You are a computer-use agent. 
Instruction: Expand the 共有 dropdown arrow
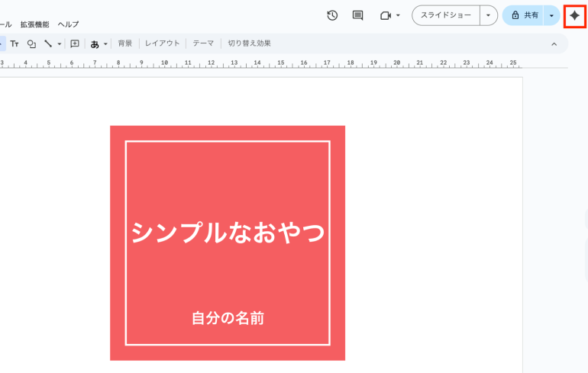click(x=551, y=15)
